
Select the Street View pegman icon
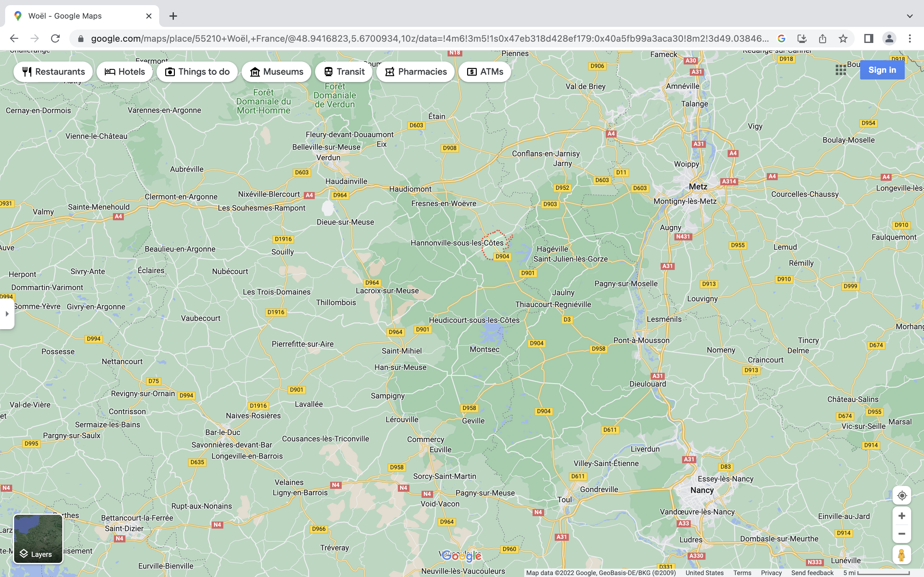pos(902,555)
